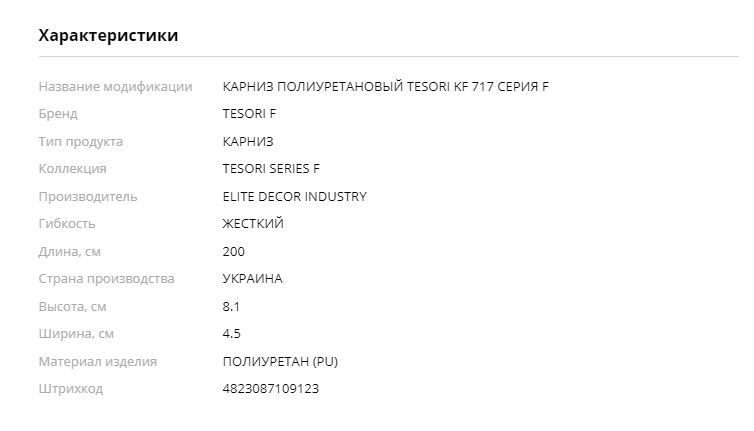Image resolution: width=754 pixels, height=431 pixels.
Task: Click the Производитель label
Action: click(x=88, y=197)
